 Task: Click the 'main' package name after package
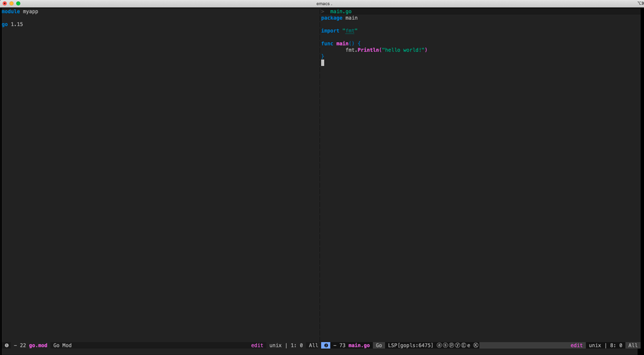click(352, 18)
